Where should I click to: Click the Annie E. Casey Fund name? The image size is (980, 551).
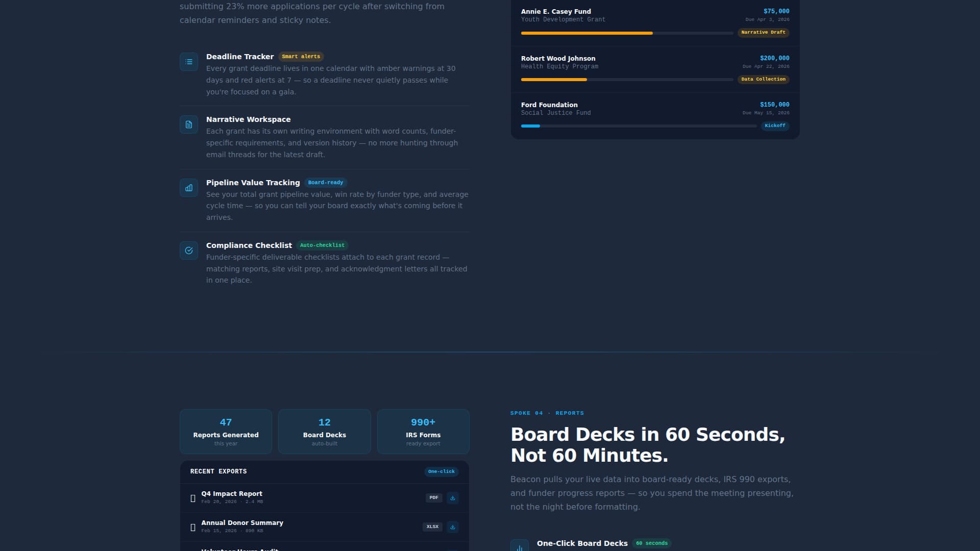click(556, 12)
